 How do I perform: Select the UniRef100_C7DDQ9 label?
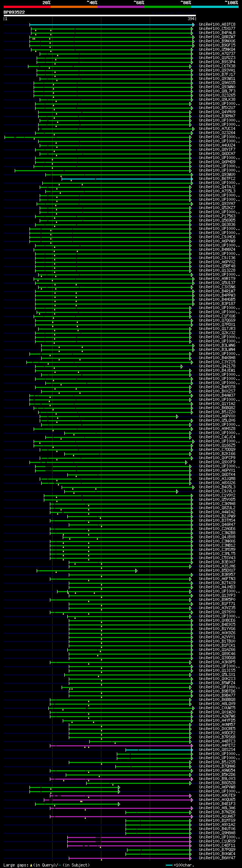tap(217, 450)
